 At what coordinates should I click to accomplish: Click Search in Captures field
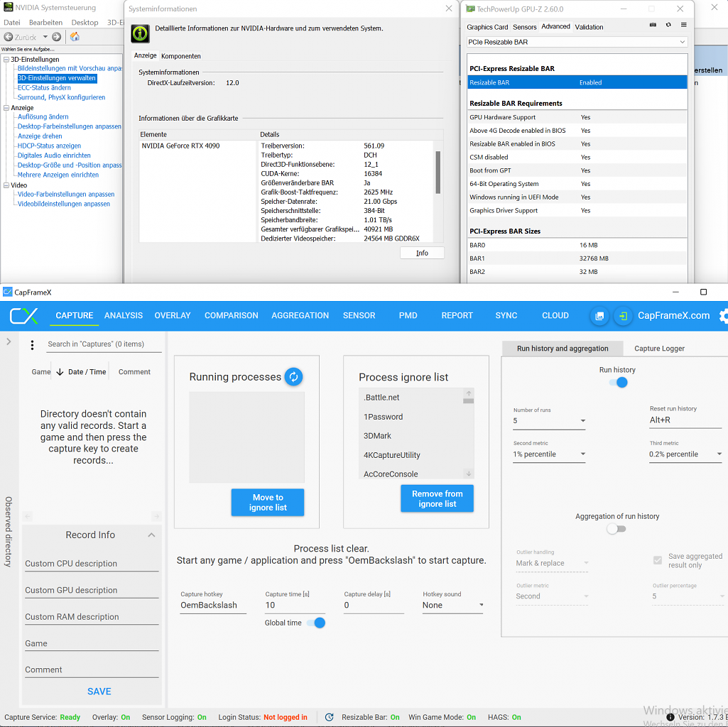point(104,344)
